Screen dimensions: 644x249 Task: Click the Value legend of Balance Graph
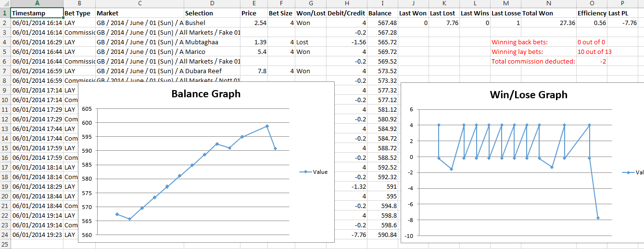313,172
